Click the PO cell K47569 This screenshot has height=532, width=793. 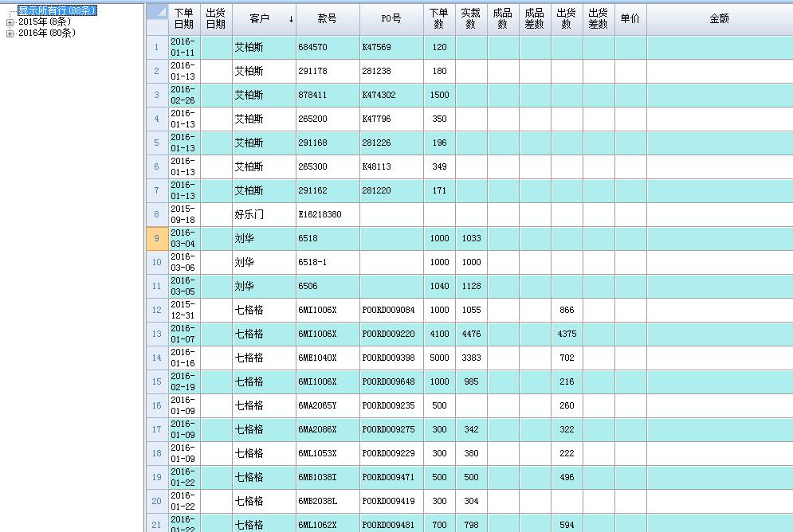391,48
